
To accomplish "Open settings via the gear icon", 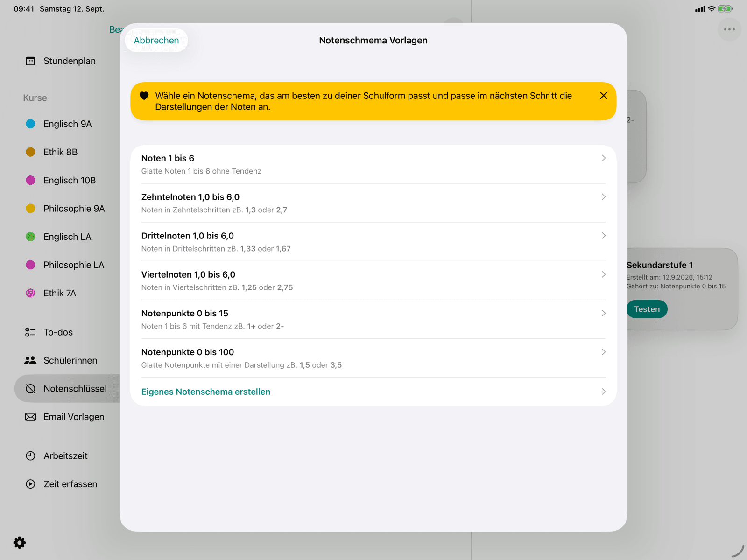I will pyautogui.click(x=20, y=543).
